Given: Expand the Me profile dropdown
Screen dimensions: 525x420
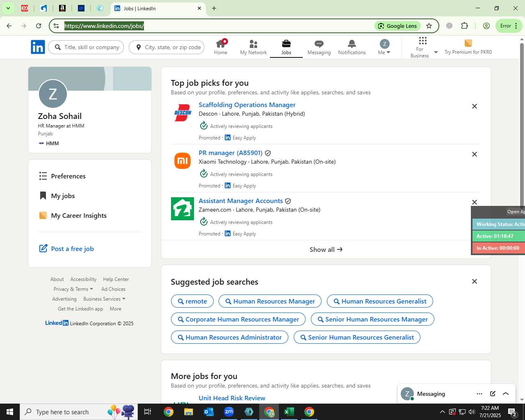Looking at the screenshot, I should pos(384,47).
